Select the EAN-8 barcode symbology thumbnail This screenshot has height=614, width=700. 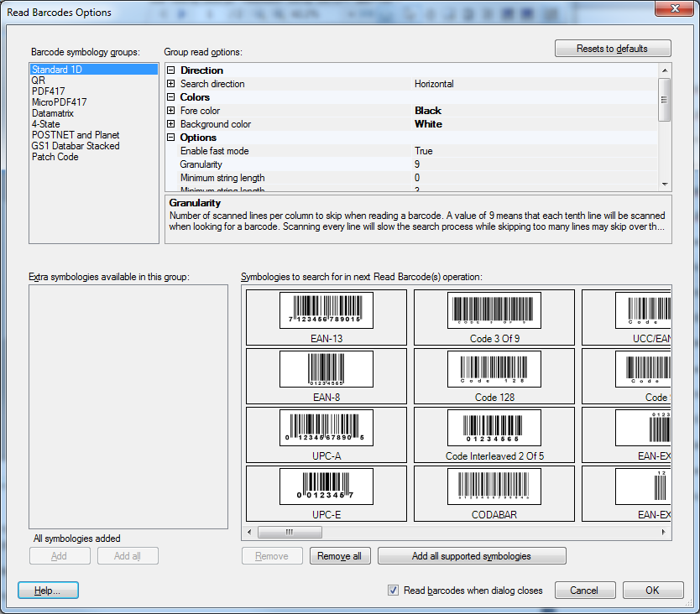coord(326,376)
